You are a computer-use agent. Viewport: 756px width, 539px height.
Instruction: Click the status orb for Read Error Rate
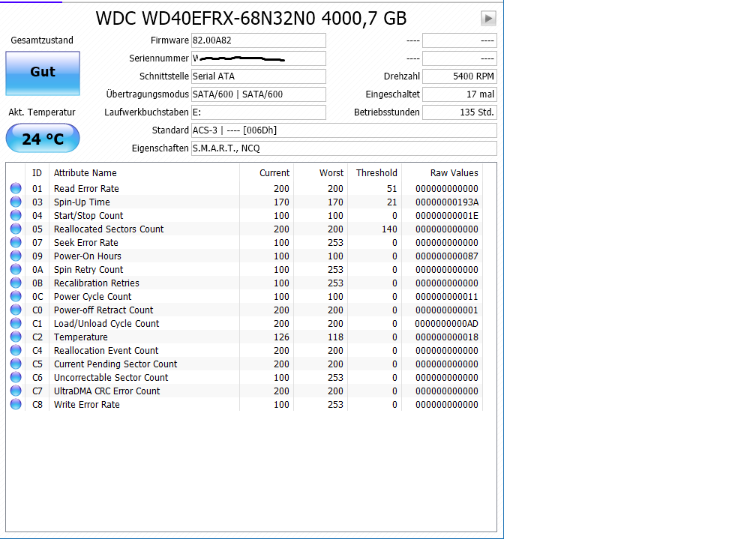16,188
